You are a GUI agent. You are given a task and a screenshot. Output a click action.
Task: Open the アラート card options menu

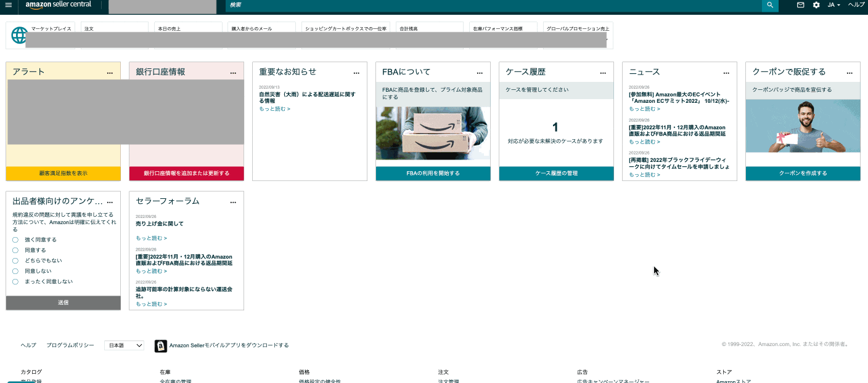tap(110, 72)
